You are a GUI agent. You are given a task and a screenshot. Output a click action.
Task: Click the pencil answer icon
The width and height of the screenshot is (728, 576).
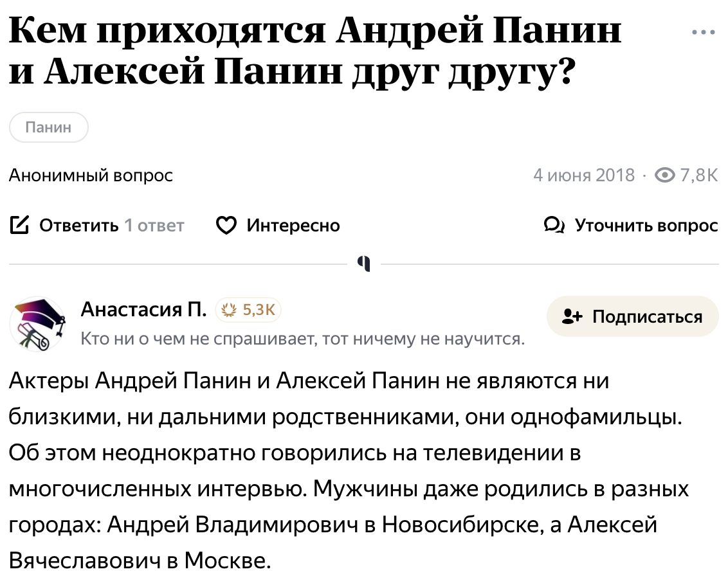(x=20, y=226)
